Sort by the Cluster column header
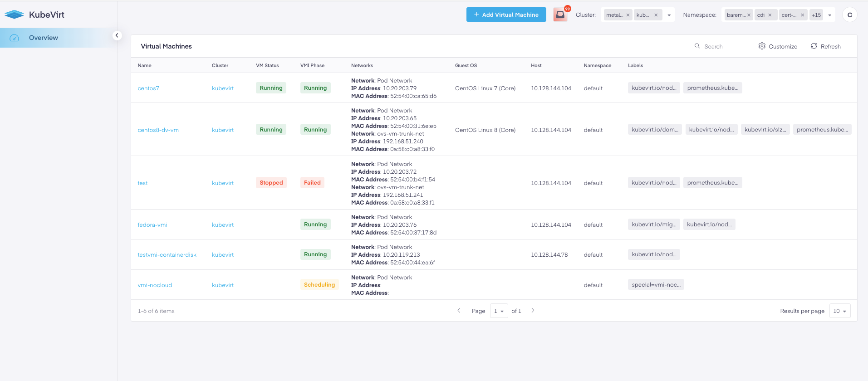Viewport: 868px width, 381px height. tap(220, 65)
